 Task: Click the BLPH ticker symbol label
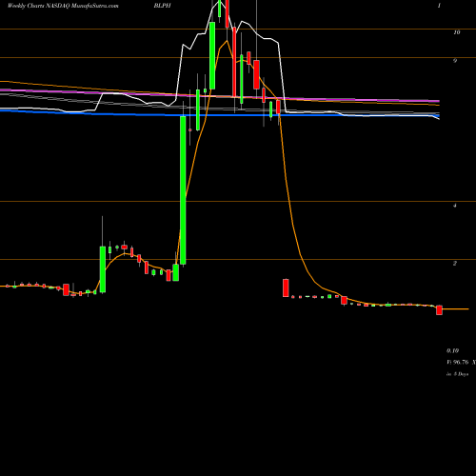[162, 6]
